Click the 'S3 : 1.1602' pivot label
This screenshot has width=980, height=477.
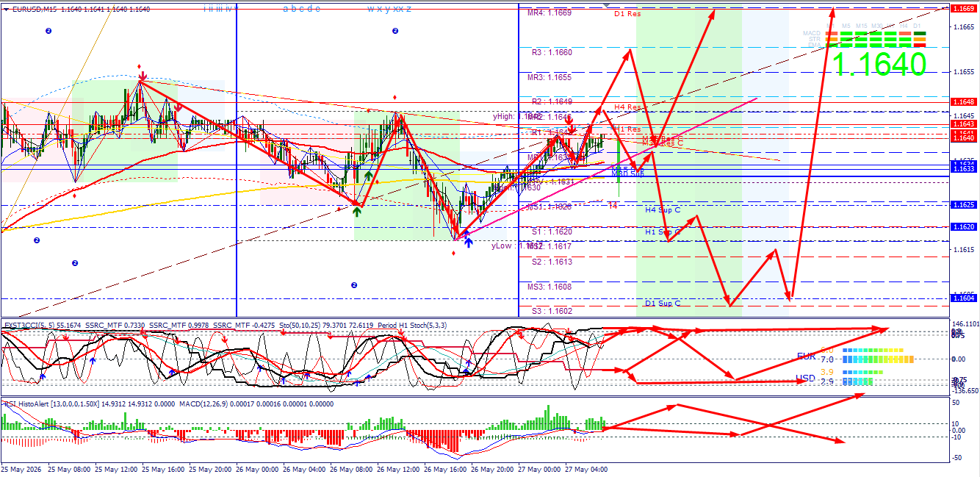pyautogui.click(x=552, y=311)
